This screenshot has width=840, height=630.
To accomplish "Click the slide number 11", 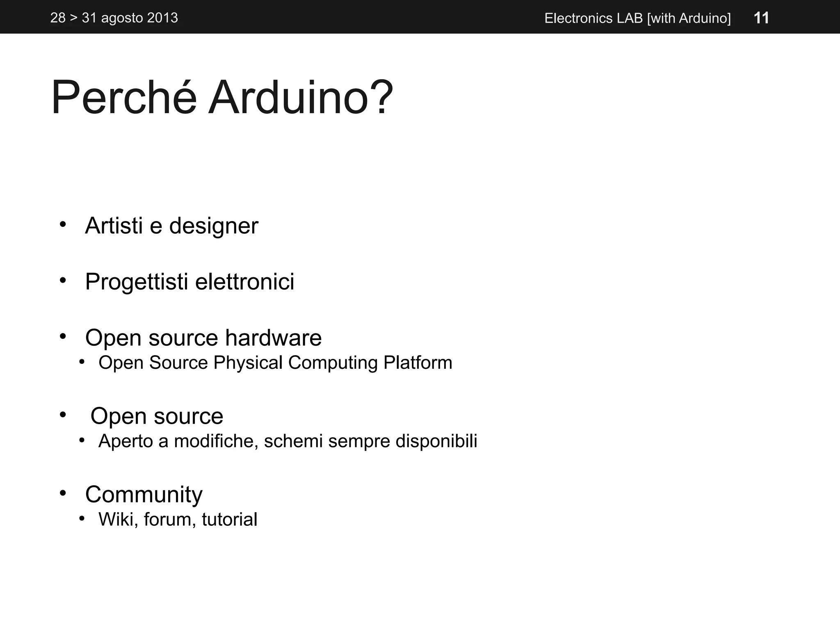I will pos(761,18).
